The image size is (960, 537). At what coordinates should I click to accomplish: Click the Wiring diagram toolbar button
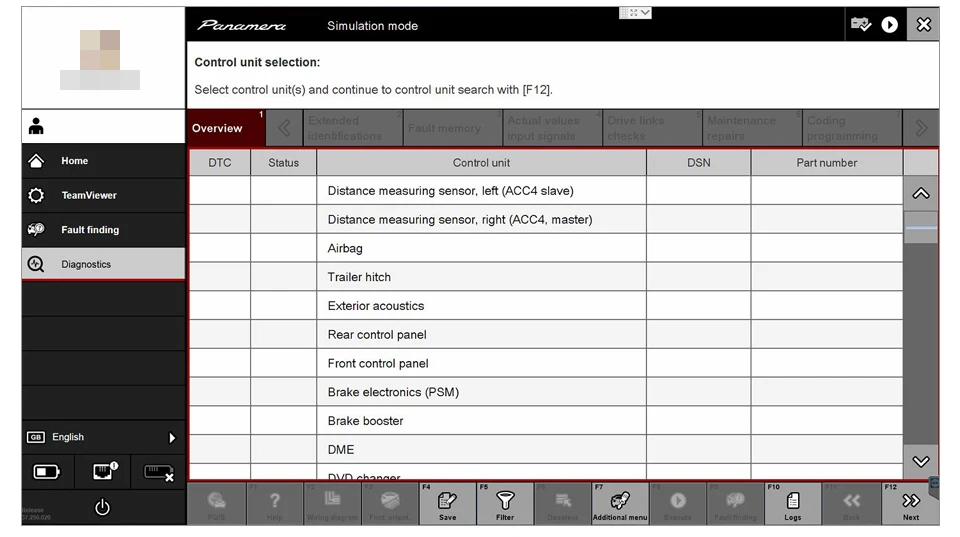click(332, 504)
